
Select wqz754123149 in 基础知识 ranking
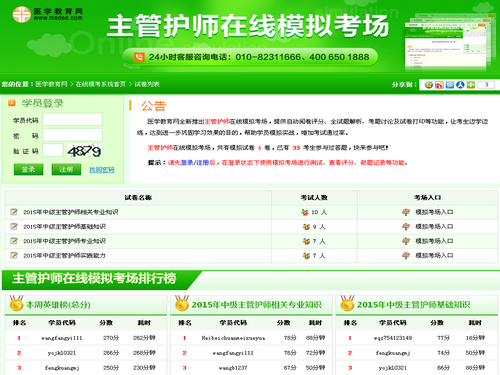[393, 338]
